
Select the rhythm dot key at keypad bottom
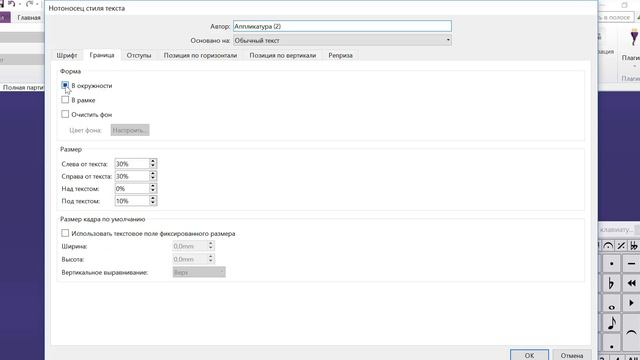coord(611,343)
